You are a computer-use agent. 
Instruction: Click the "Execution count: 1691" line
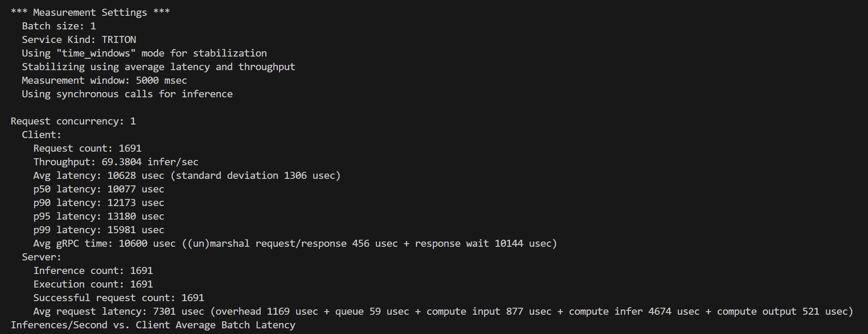coord(93,284)
